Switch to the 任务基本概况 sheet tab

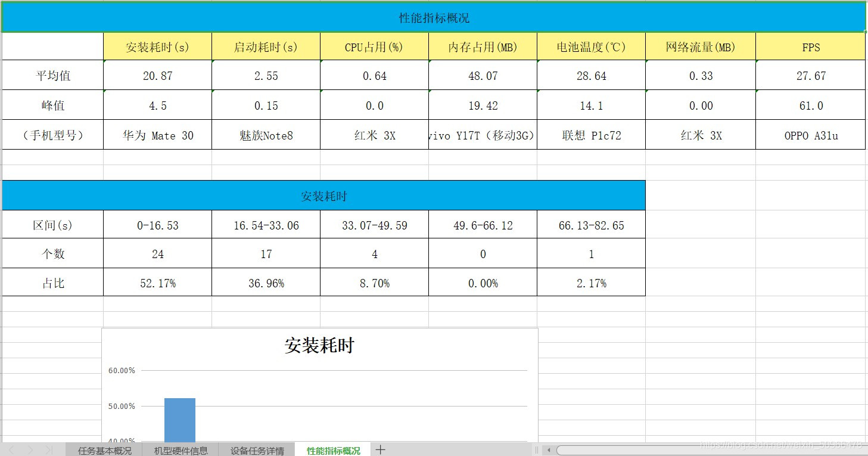104,450
